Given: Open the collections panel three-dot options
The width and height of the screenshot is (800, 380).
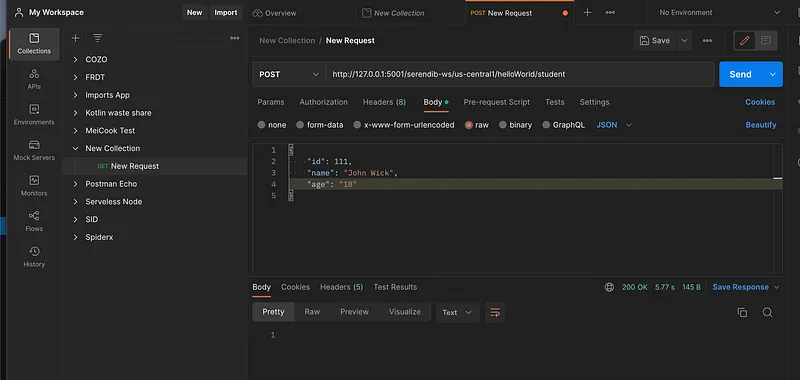Looking at the screenshot, I should tap(235, 38).
